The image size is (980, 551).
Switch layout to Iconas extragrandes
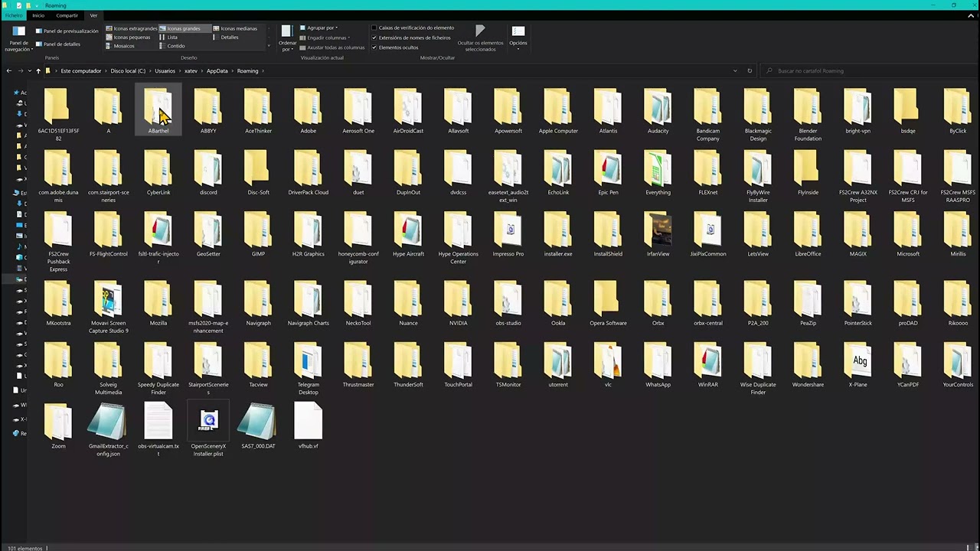pyautogui.click(x=132, y=28)
